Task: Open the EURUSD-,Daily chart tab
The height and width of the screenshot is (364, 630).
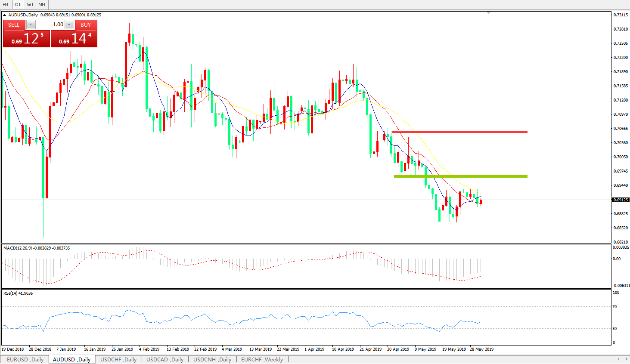Action: click(25, 360)
